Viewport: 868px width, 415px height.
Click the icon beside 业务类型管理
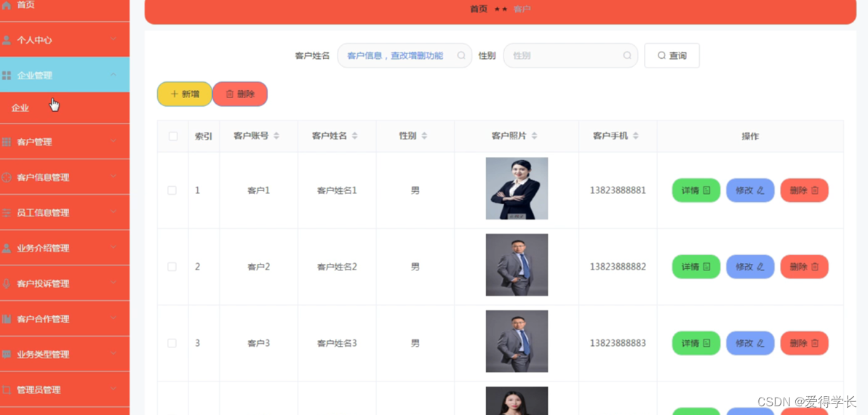click(x=7, y=354)
